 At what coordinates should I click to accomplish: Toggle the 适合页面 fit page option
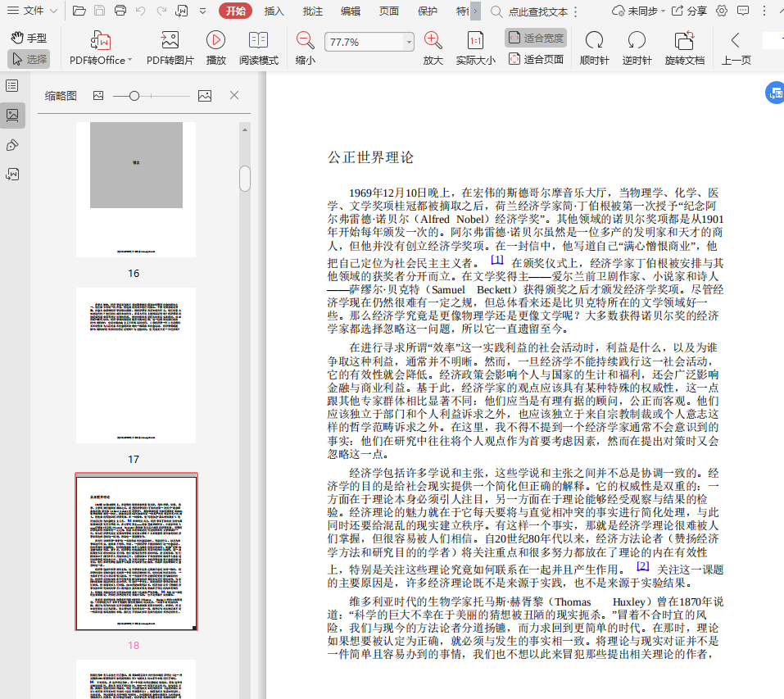click(536, 59)
